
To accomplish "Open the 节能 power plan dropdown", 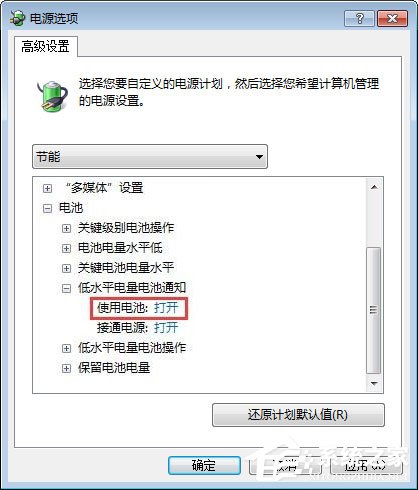I will [150, 156].
